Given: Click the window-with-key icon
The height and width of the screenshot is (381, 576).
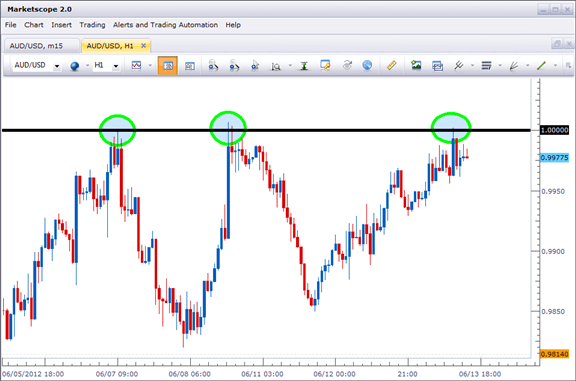Looking at the screenshot, I should coord(325,65).
